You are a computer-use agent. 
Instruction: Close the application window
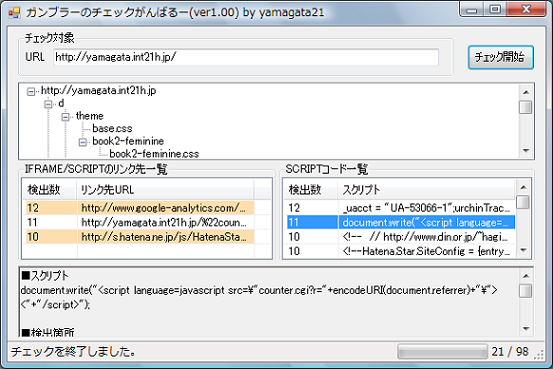[526, 10]
